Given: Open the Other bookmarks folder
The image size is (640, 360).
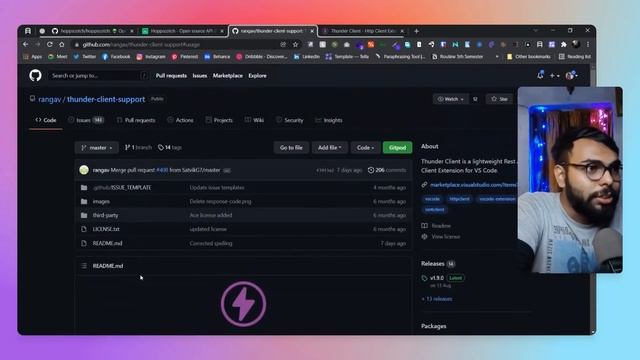Looking at the screenshot, I should [529, 57].
